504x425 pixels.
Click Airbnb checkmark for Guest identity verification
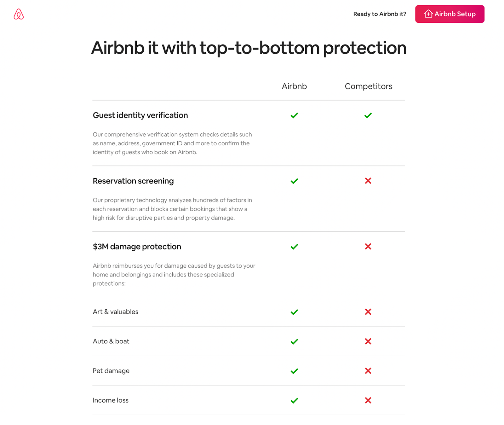294,115
